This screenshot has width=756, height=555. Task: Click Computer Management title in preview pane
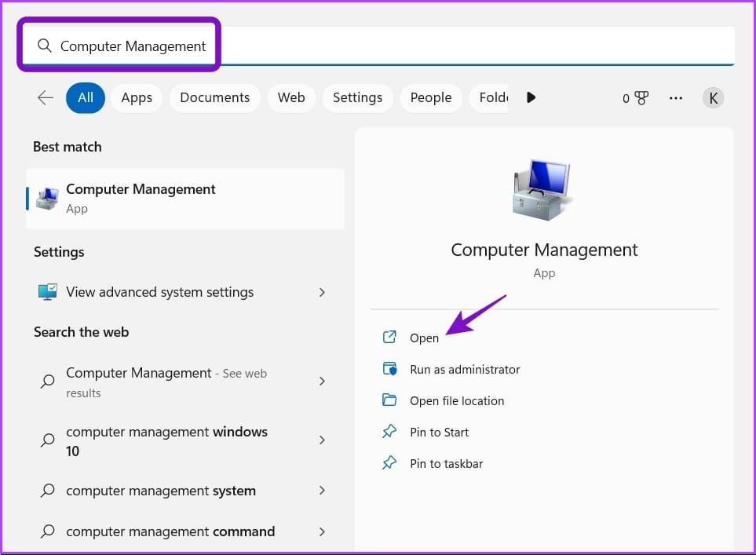click(x=544, y=250)
